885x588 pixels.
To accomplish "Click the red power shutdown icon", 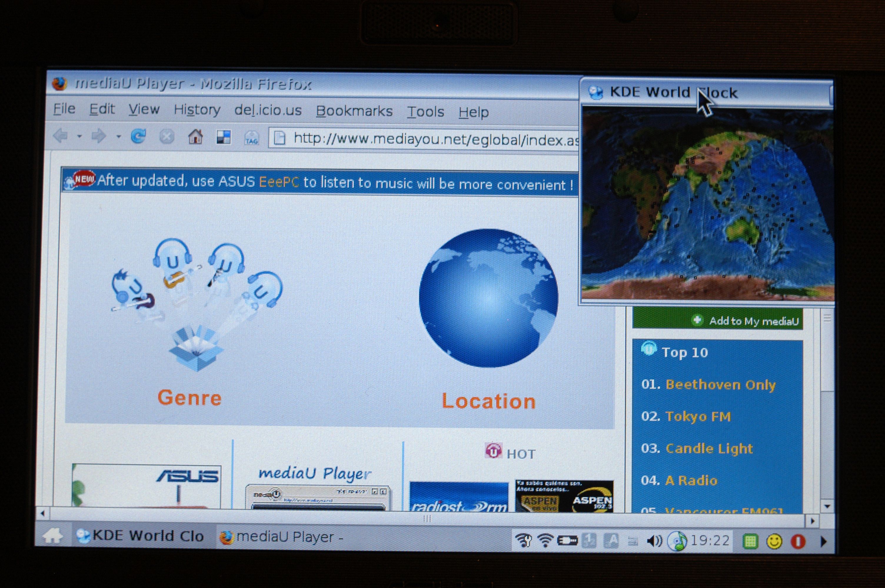I will (x=798, y=542).
